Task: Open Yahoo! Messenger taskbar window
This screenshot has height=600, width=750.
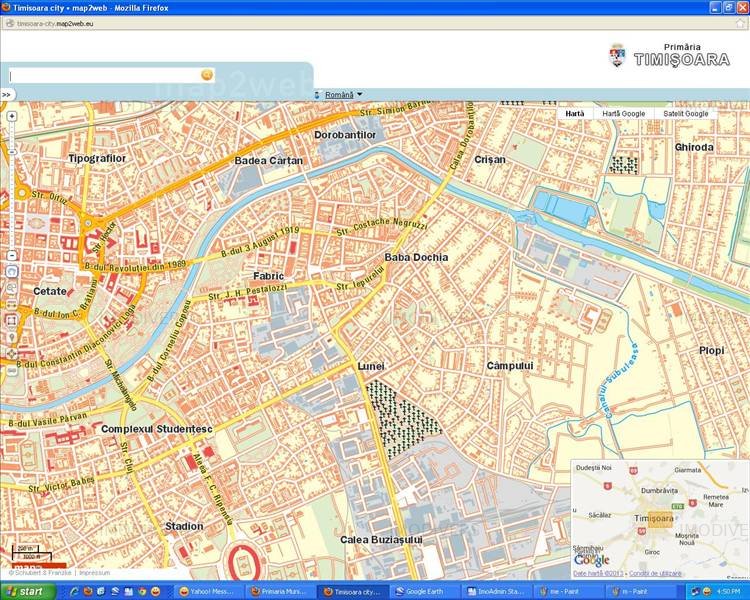Action: click(208, 591)
